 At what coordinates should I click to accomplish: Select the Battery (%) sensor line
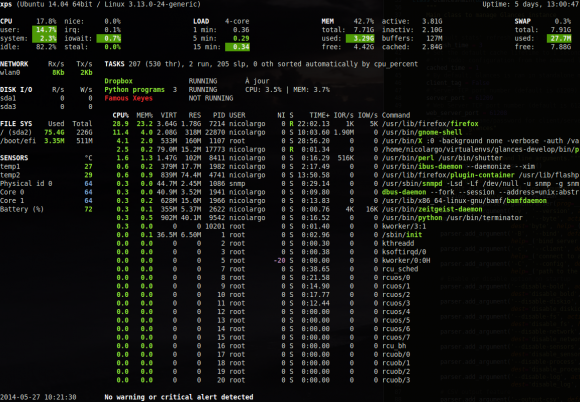(46, 209)
